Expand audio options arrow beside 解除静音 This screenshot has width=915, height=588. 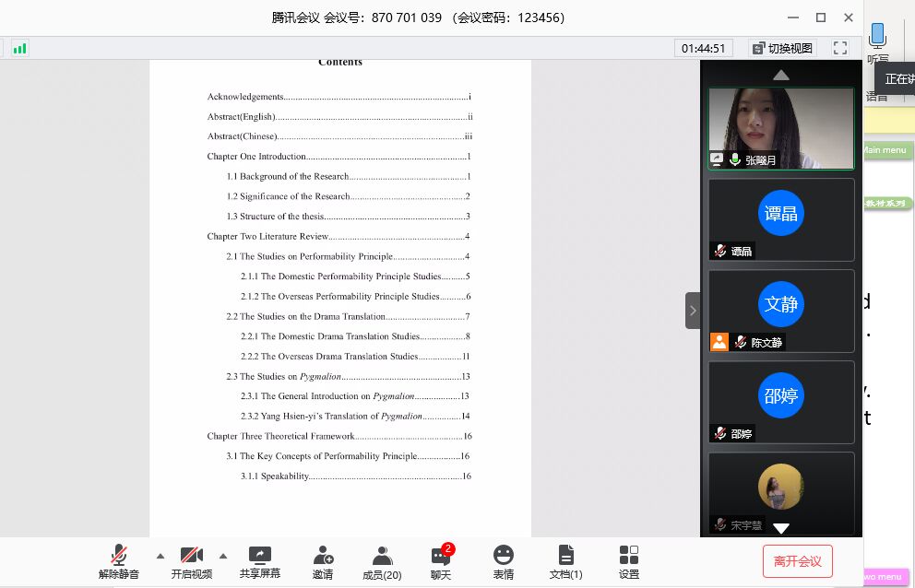point(160,556)
